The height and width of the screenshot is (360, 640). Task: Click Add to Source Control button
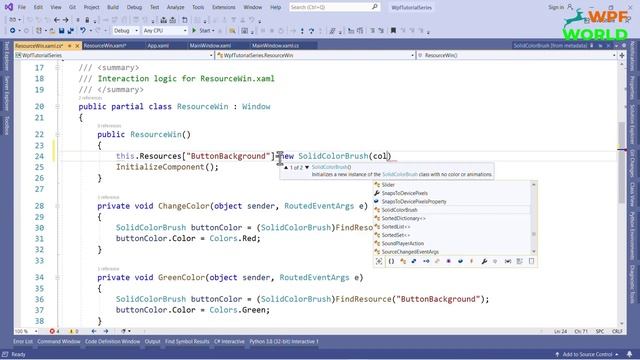[587, 354]
